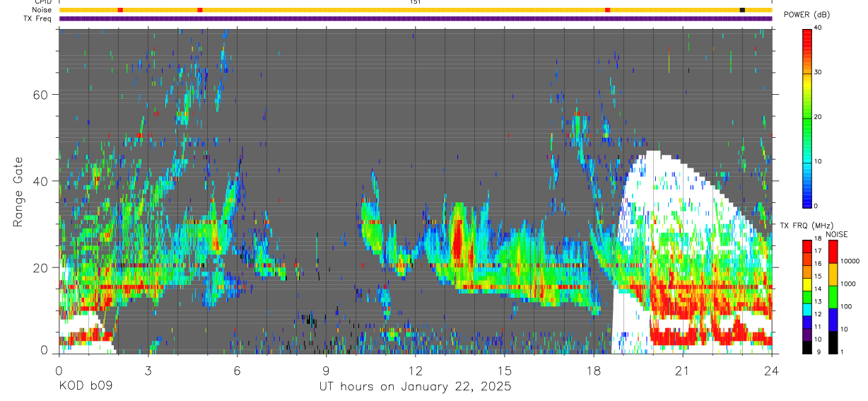Viewport: 868px width, 401px height.
Task: Click the green noise legend swatch
Action: [832, 296]
